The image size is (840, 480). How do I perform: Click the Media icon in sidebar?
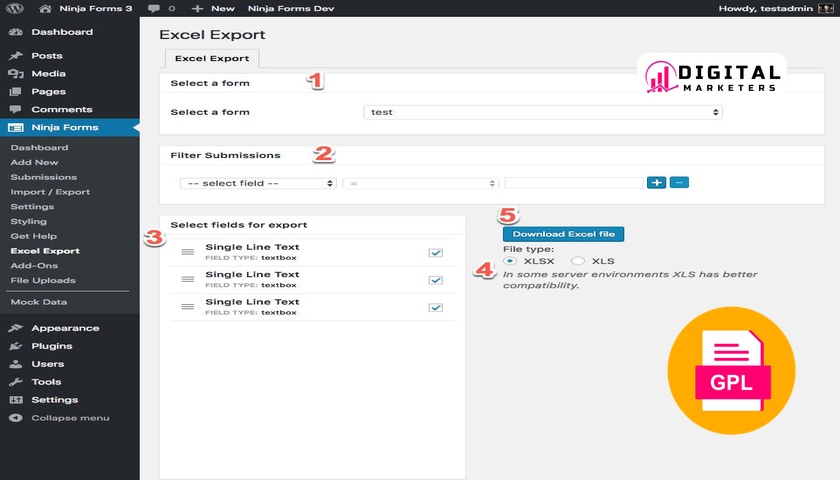pos(16,74)
